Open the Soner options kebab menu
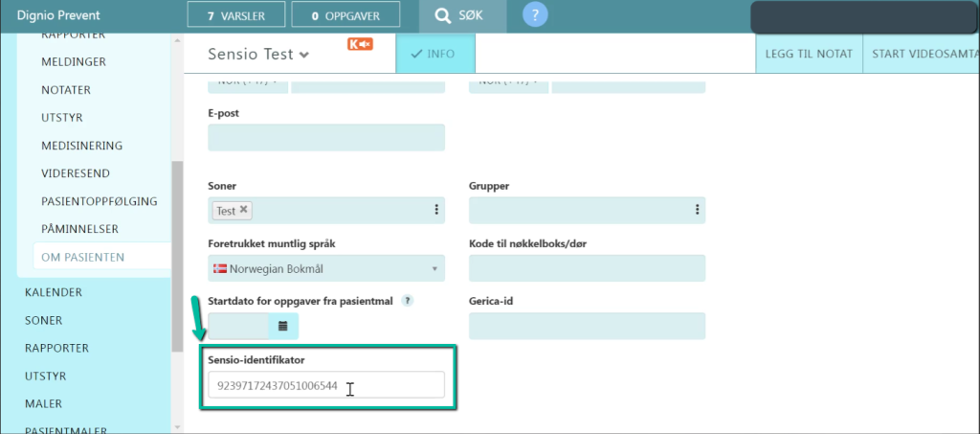This screenshot has width=980, height=434. pos(436,210)
